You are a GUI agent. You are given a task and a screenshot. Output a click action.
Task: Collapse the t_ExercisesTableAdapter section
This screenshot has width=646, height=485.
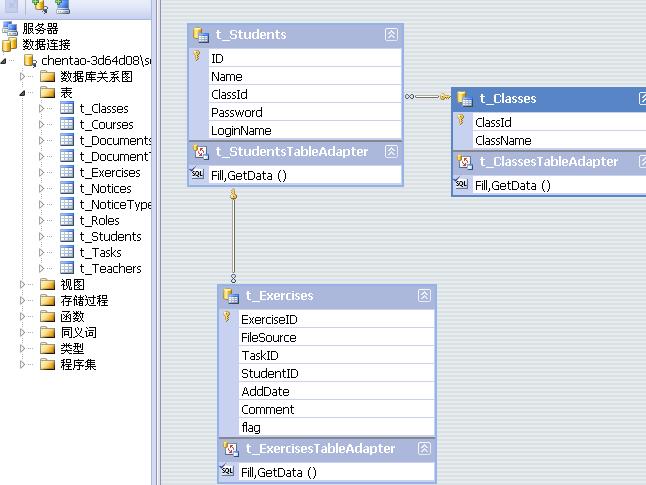tap(424, 449)
